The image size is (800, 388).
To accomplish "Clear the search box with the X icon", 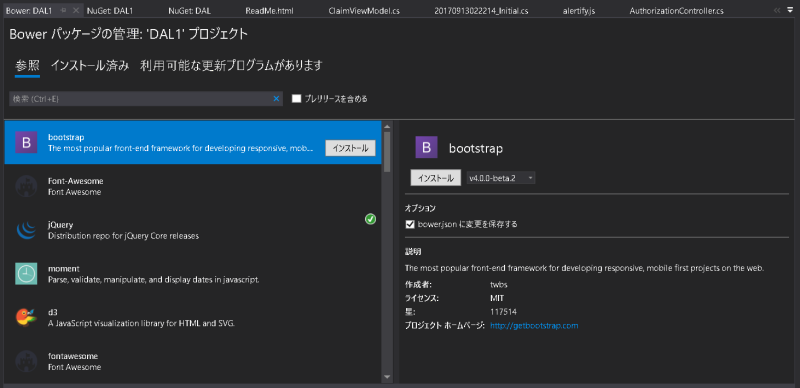I will click(x=276, y=99).
